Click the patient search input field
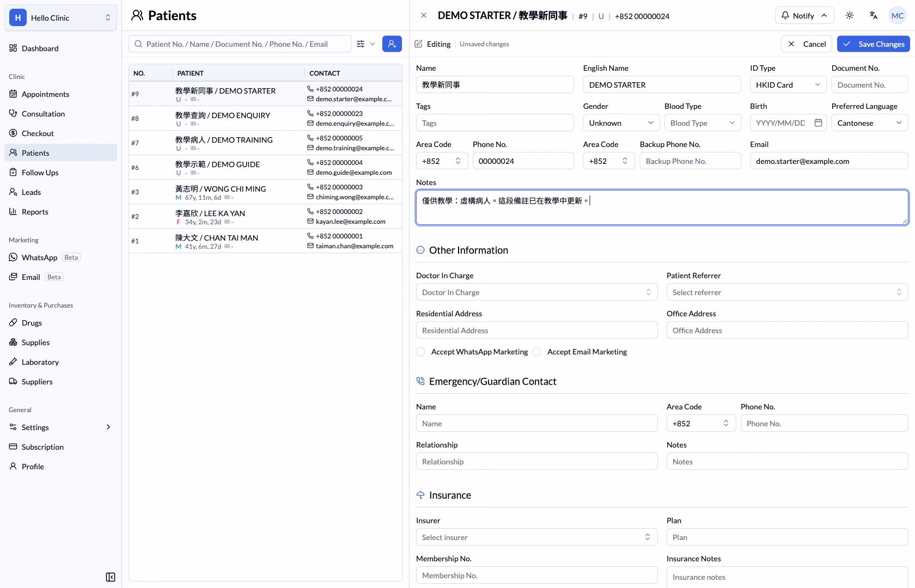Image resolution: width=915 pixels, height=588 pixels. (240, 44)
